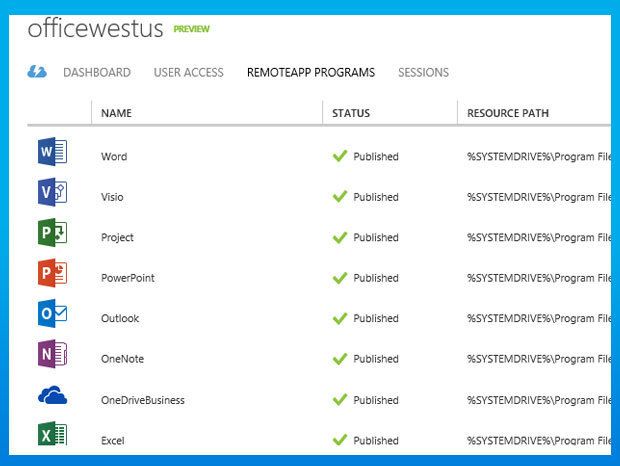Select the OneDriveBusiness program name

(x=143, y=400)
